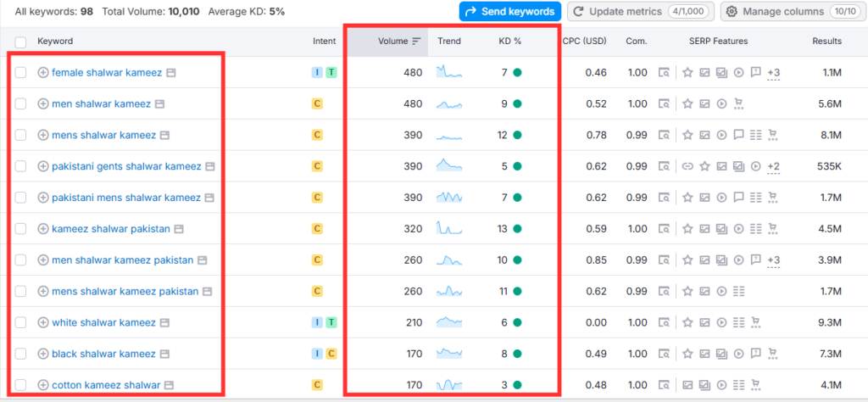Sort by the KD % column header

point(509,41)
